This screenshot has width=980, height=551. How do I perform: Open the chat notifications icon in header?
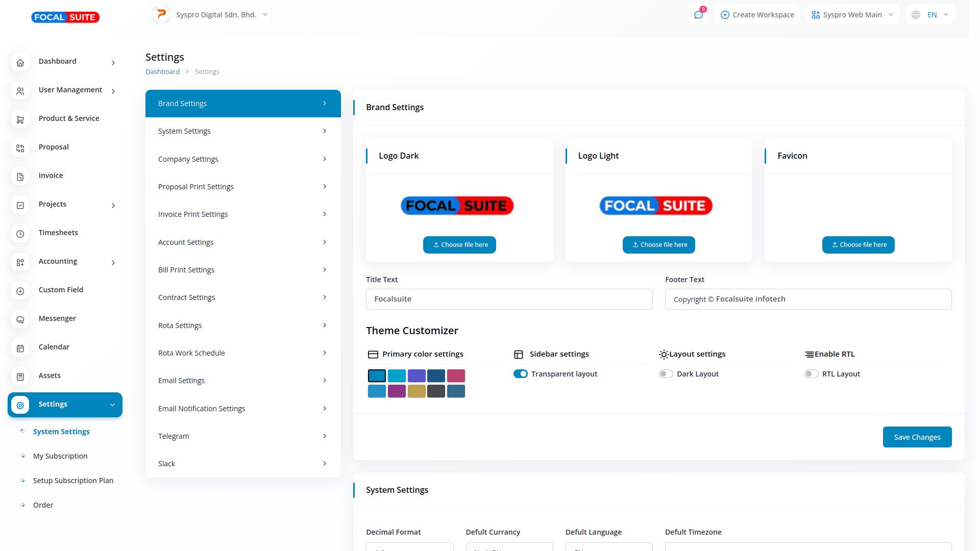click(x=698, y=15)
